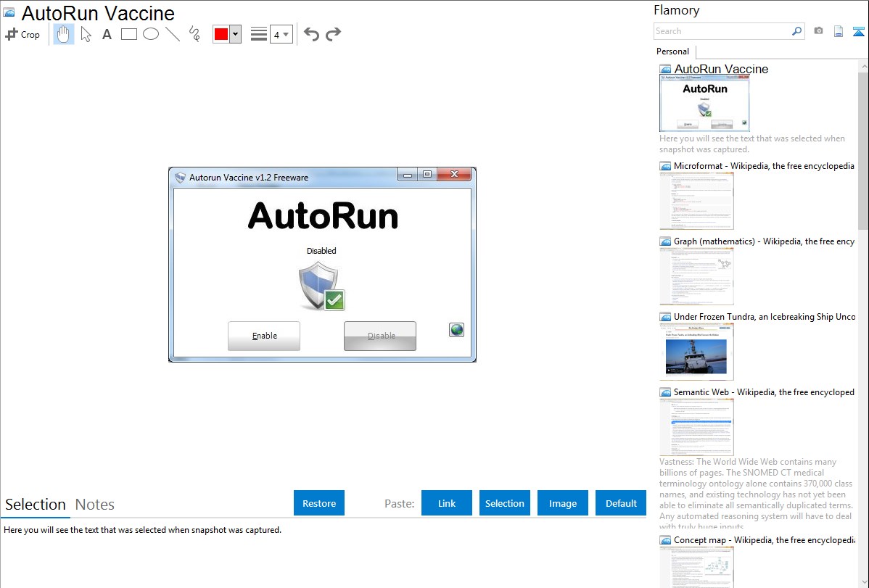Click the "Semantic Web - Wikipedia" snapshot title
The image size is (869, 588).
point(764,392)
